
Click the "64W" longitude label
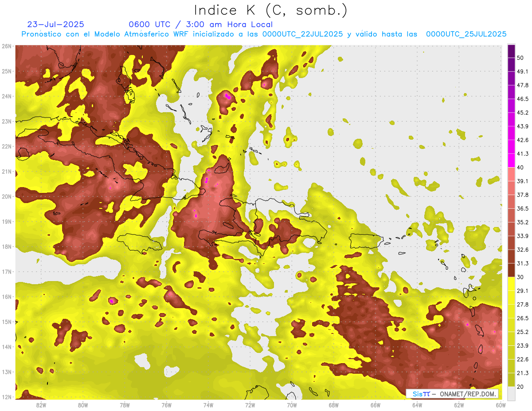(x=417, y=405)
